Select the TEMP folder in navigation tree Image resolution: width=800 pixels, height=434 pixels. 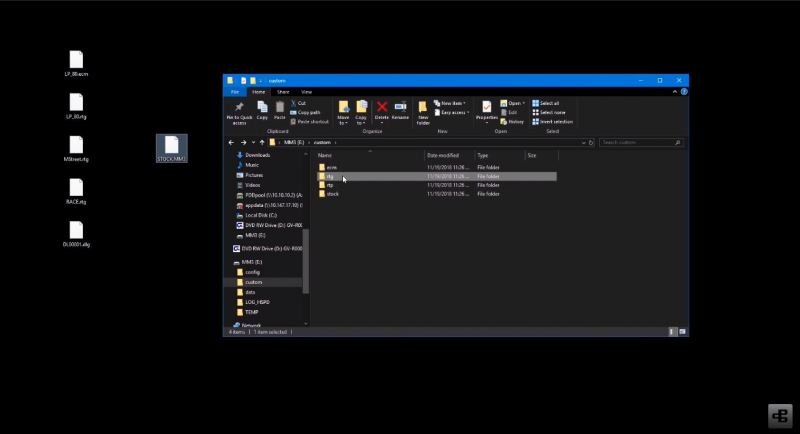(251, 312)
